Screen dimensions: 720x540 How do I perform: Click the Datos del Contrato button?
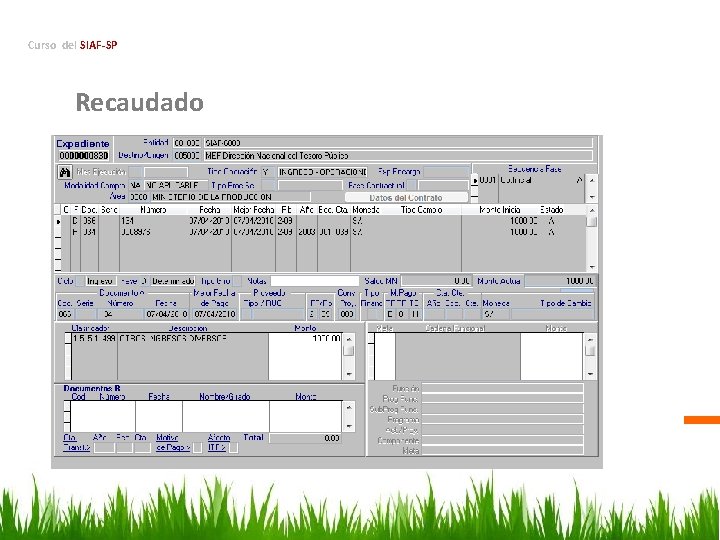[406, 198]
